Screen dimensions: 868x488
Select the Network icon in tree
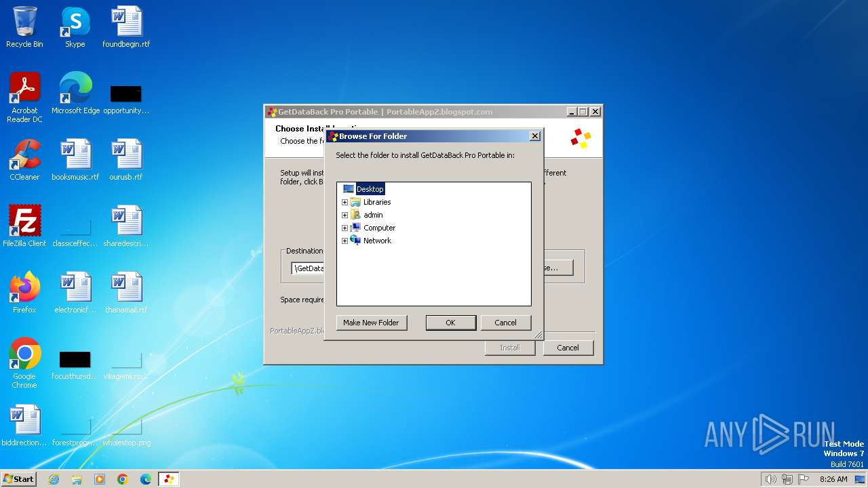pyautogui.click(x=355, y=241)
